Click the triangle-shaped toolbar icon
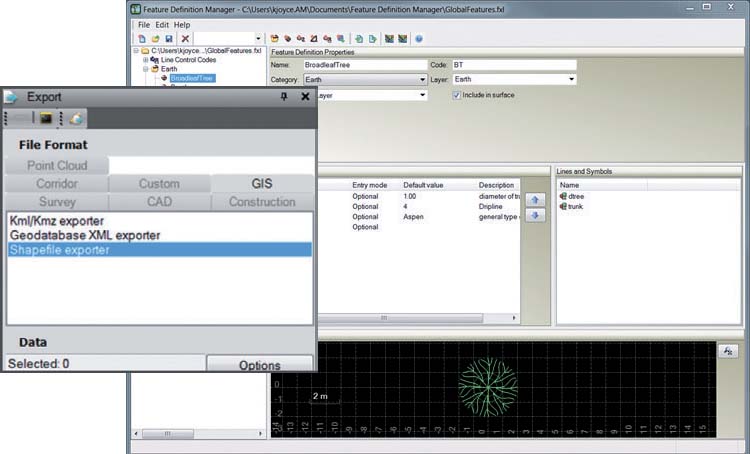The height and width of the screenshot is (454, 750). pyautogui.click(x=314, y=39)
